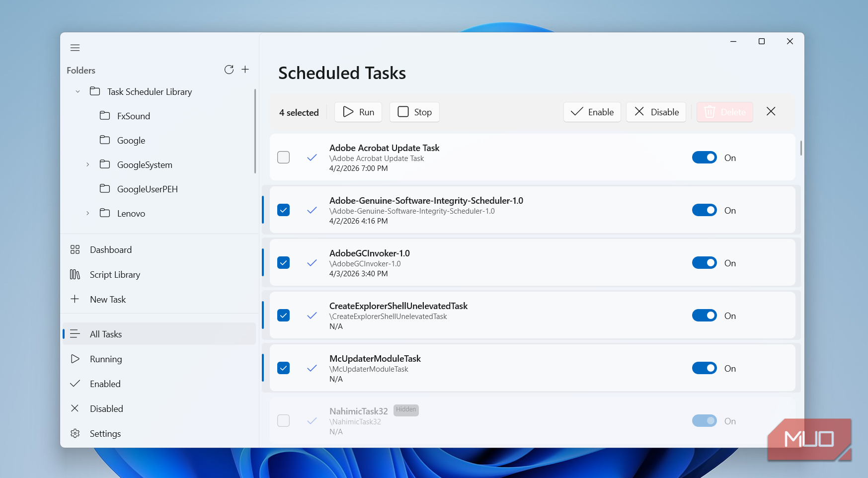Check the NahimicTask32 checkbox
Viewport: 868px width, 478px height.
[x=284, y=421]
